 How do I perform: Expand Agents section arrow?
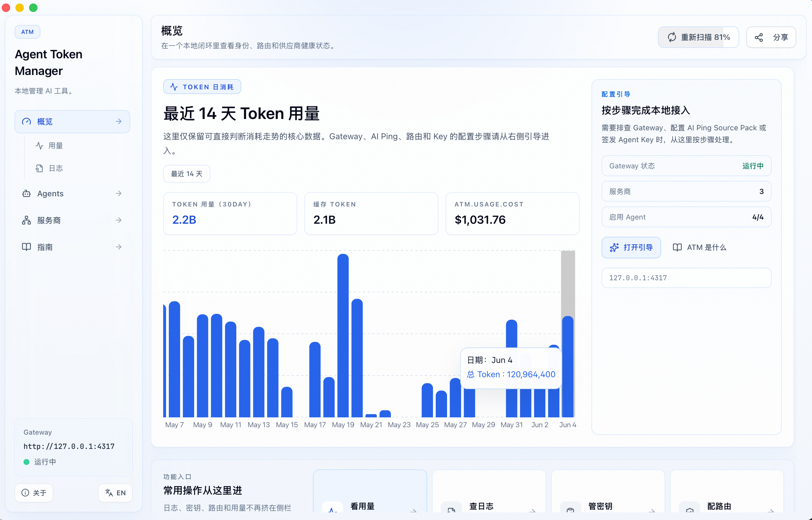tap(118, 193)
